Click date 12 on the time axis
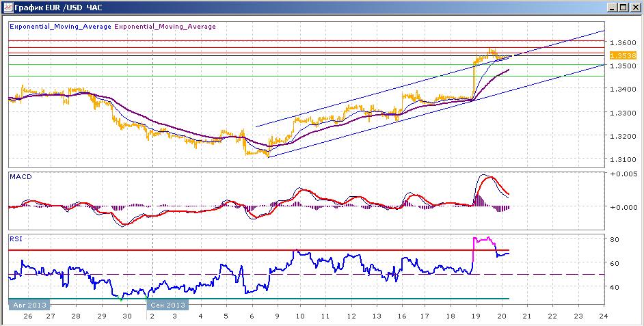This screenshot has height=326, width=644. pyautogui.click(x=351, y=316)
